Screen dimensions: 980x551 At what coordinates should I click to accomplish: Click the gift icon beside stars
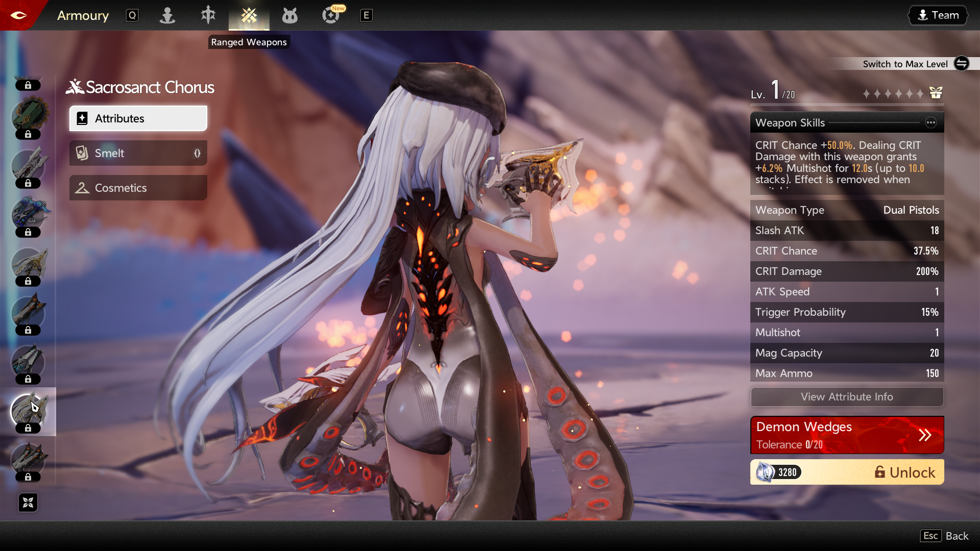936,93
